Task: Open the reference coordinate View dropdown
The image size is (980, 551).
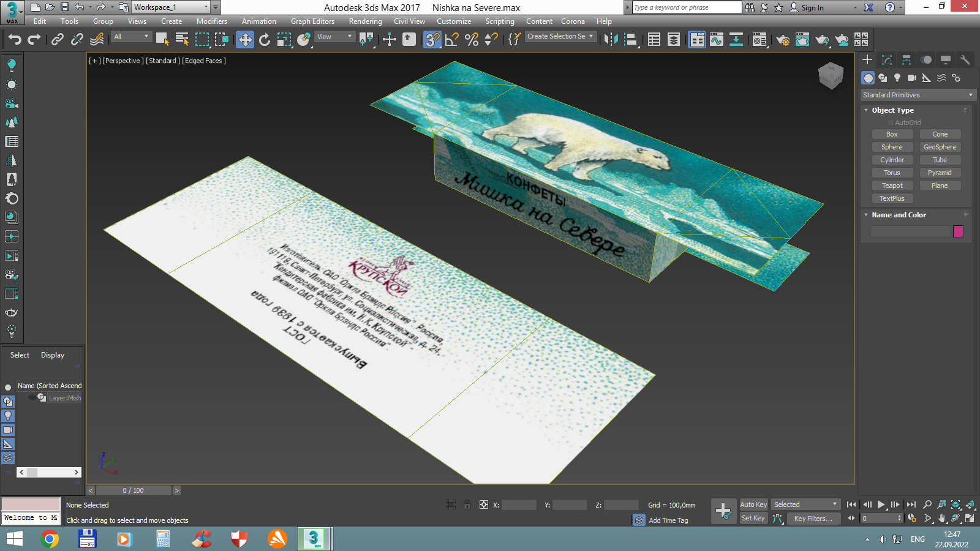Action: [334, 37]
